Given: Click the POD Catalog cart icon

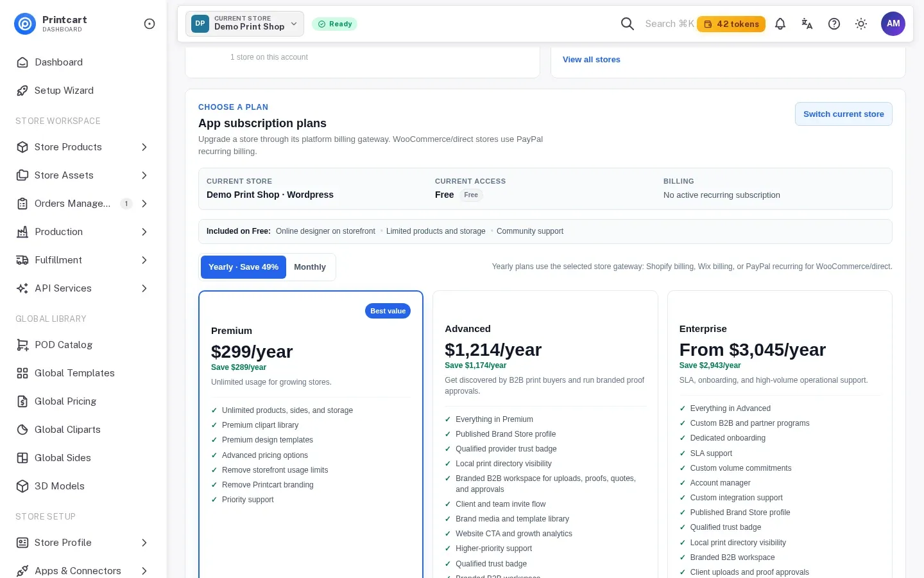Looking at the screenshot, I should [x=22, y=345].
